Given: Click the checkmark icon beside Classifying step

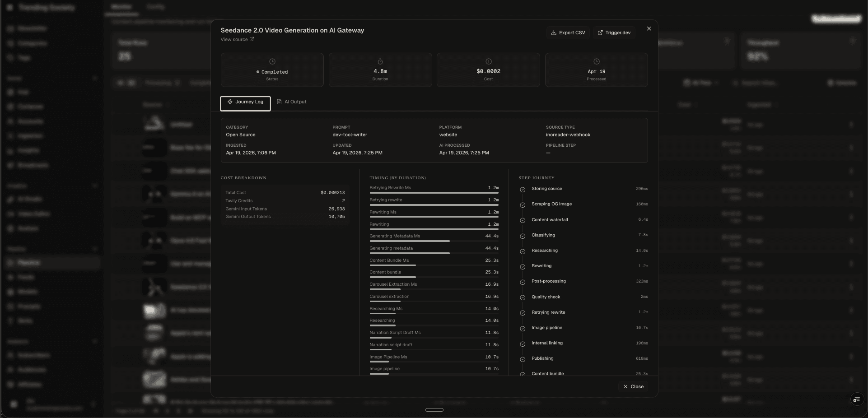Looking at the screenshot, I should [523, 236].
